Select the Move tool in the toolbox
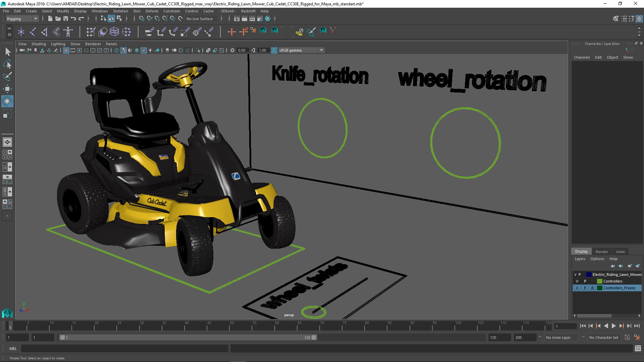 pyautogui.click(x=7, y=89)
